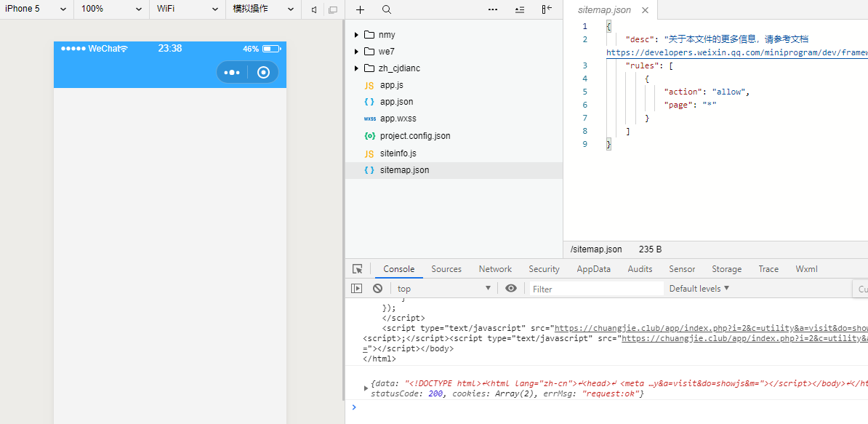Close the sitemap.json editor tab

tap(644, 10)
